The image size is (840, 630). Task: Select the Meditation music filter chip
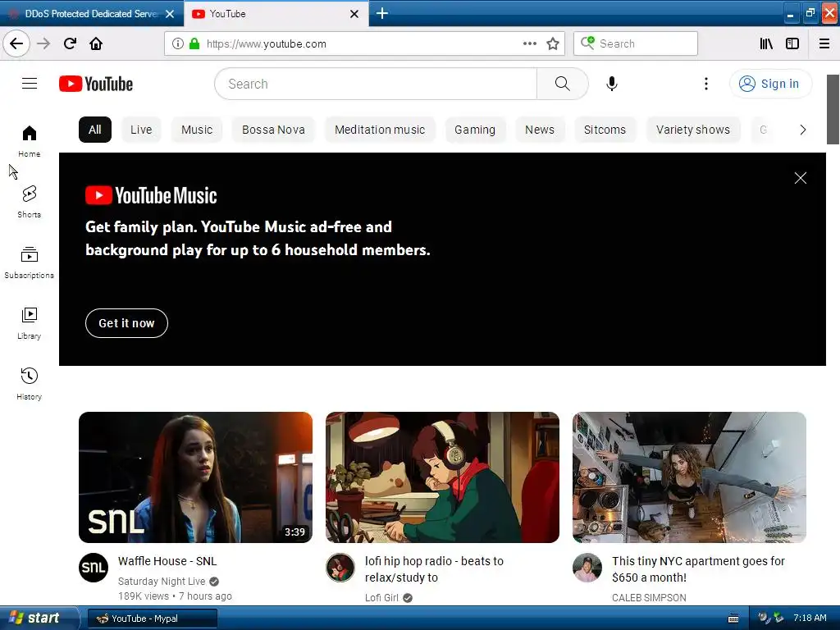coord(379,130)
